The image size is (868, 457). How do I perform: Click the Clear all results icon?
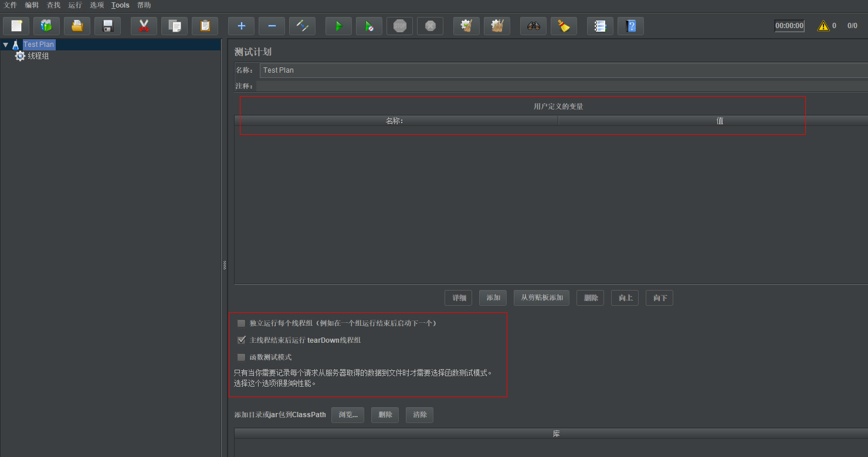point(497,26)
